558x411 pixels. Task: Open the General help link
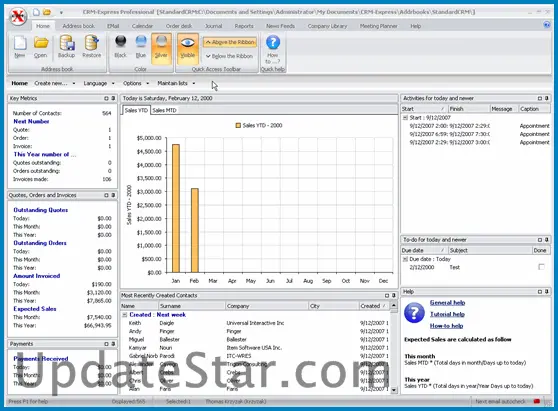click(447, 303)
